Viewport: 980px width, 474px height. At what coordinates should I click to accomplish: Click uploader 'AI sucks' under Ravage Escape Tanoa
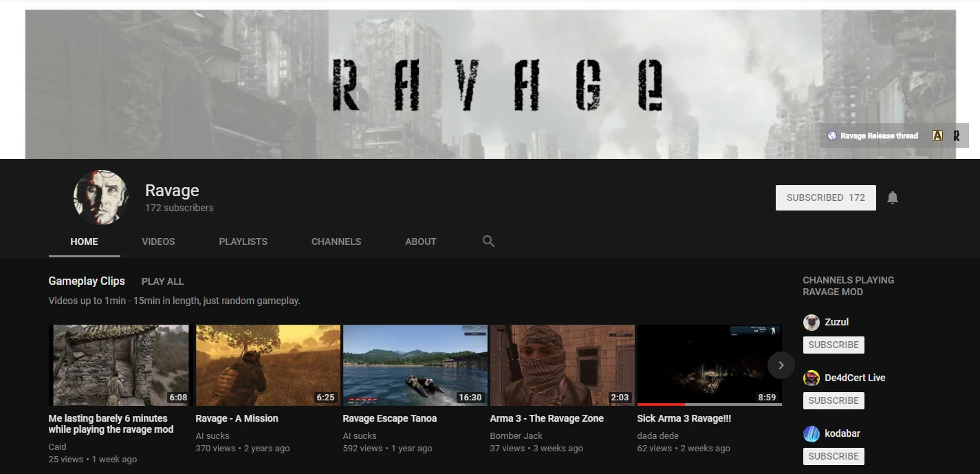360,435
